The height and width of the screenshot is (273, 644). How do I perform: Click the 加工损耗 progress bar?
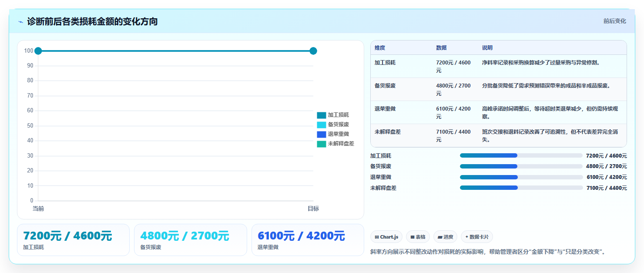tap(521, 155)
